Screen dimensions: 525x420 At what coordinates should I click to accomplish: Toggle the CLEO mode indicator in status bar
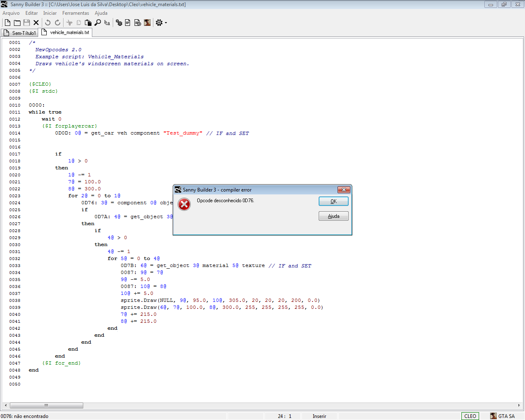tap(470, 416)
